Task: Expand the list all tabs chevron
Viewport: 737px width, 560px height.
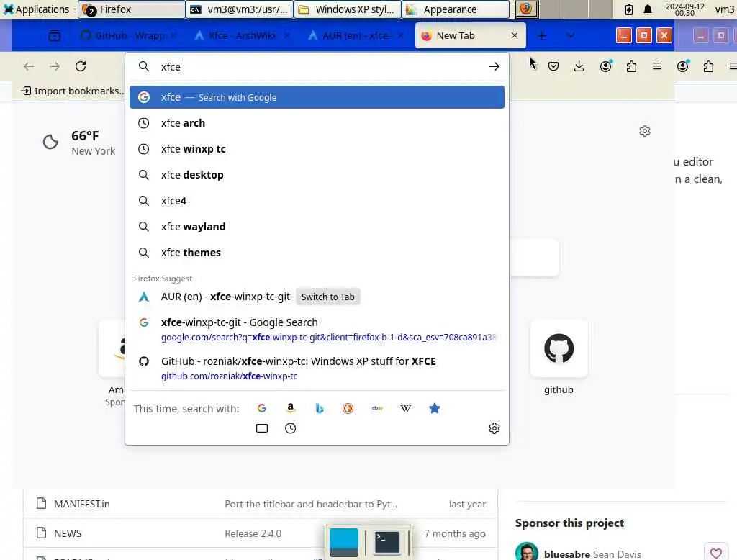Action: click(570, 35)
